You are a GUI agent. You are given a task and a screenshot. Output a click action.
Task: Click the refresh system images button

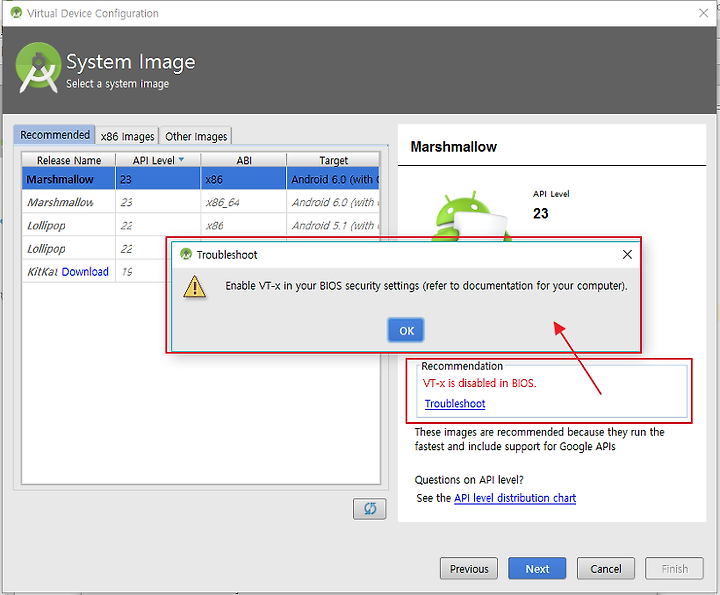pyautogui.click(x=370, y=509)
